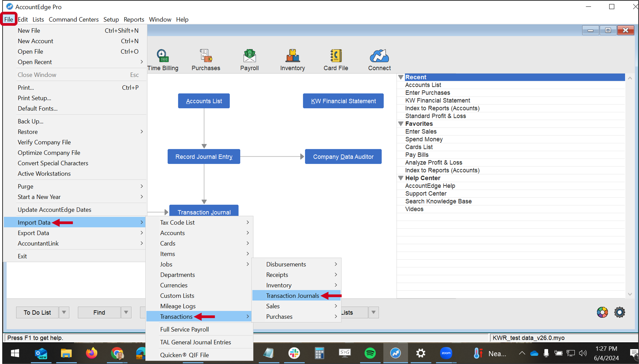This screenshot has height=364, width=639.
Task: Launch Spotify from the taskbar
Action: pyautogui.click(x=370, y=353)
